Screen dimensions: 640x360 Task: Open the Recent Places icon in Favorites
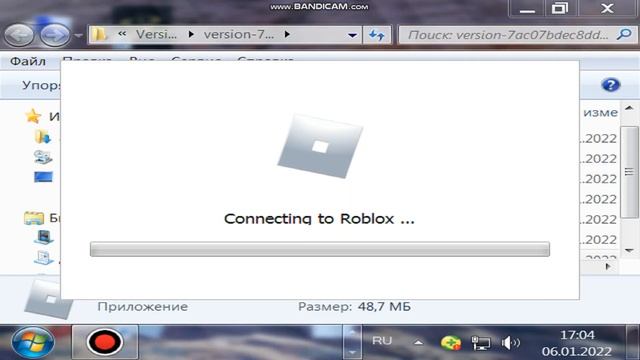tap(43, 157)
